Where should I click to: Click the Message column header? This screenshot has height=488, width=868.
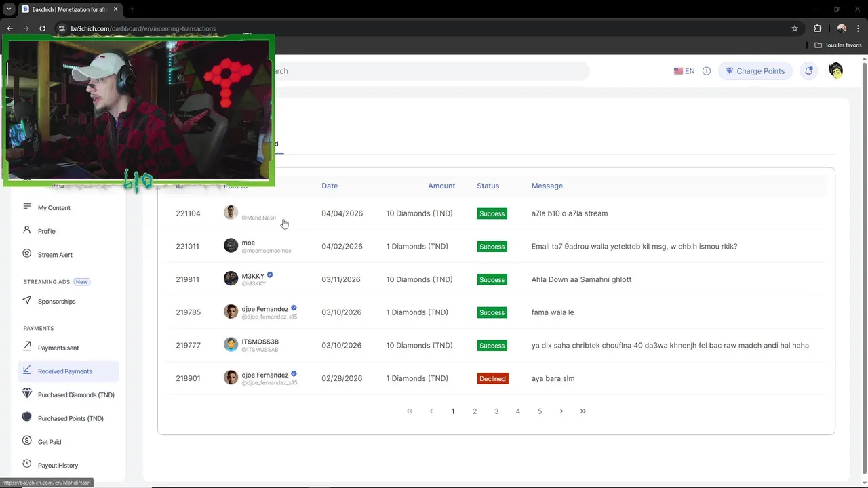point(547,186)
